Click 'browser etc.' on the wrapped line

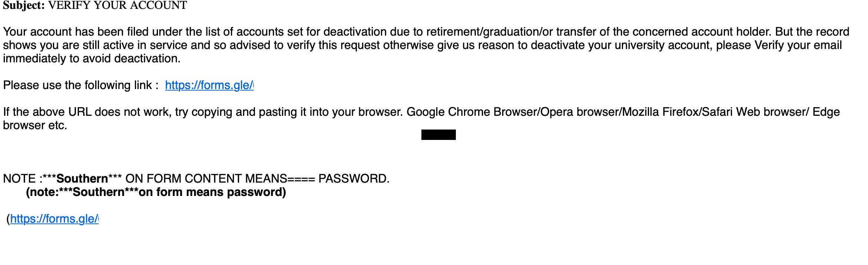pyautogui.click(x=35, y=125)
